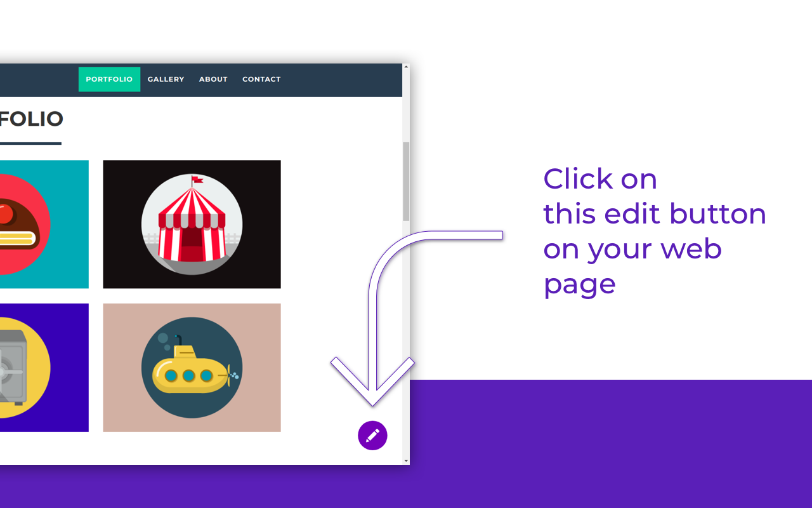This screenshot has height=508, width=812.
Task: Click the gray vertical scrollbar thumb
Action: pos(406,182)
